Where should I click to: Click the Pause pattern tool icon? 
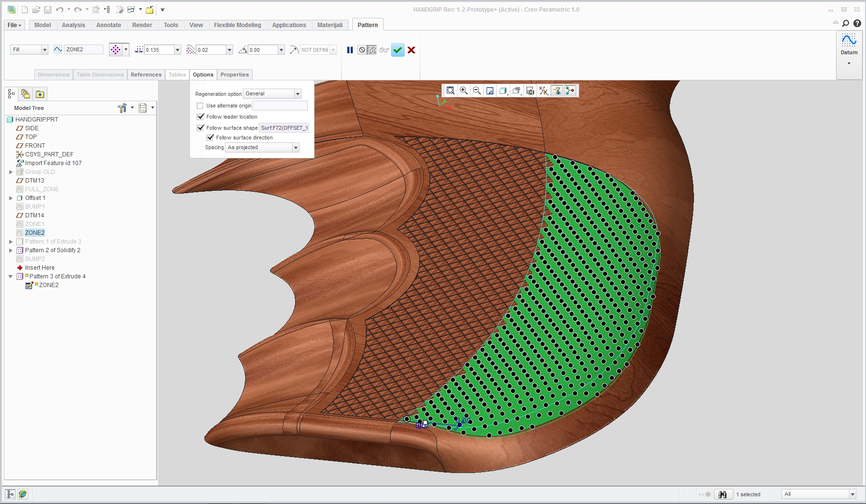click(350, 50)
